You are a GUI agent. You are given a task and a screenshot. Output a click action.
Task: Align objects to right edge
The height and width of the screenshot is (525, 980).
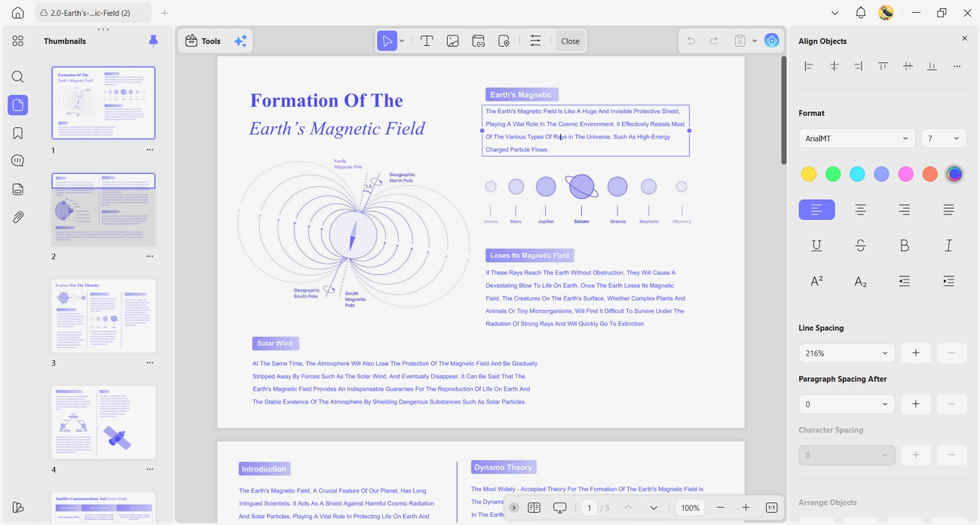[858, 66]
